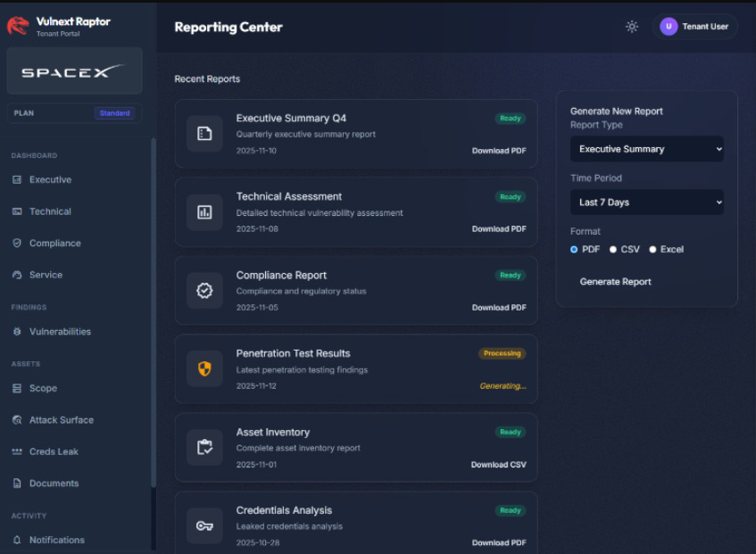Click the Penetration Test Results title
Image resolution: width=756 pixels, height=554 pixels.
tap(293, 353)
